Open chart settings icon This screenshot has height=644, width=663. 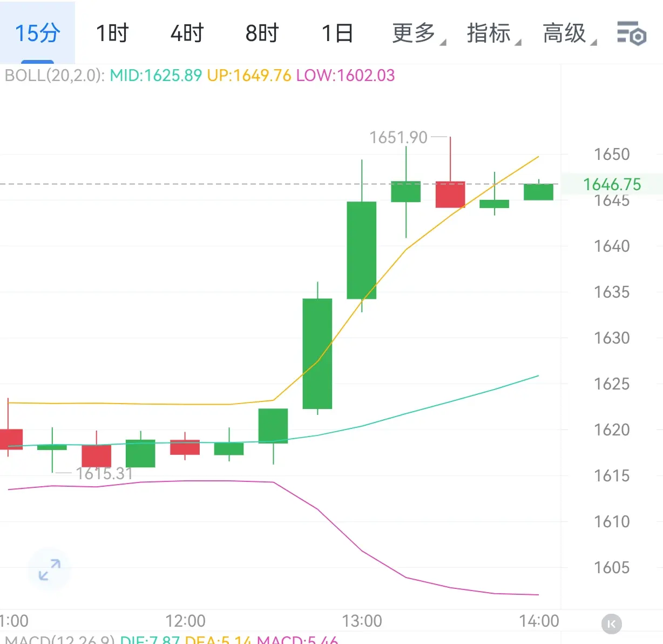pos(632,33)
